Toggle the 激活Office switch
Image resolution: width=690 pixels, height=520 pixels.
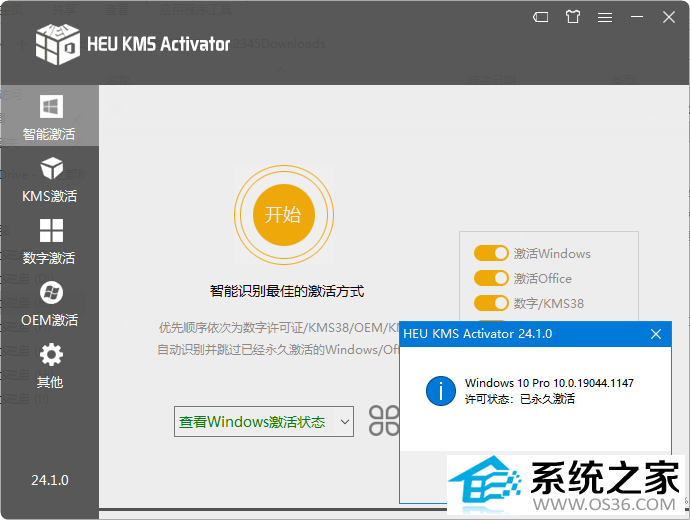pos(491,278)
